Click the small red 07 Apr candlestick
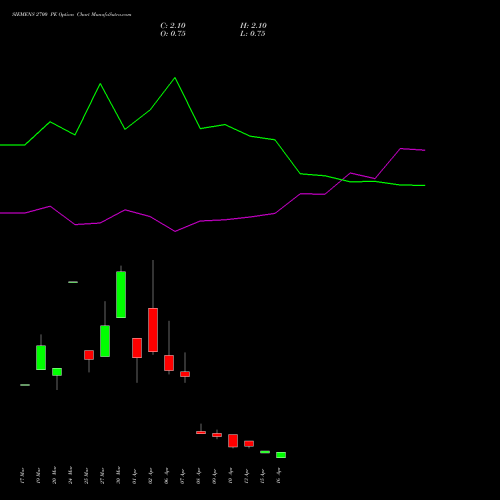The height and width of the screenshot is (500, 500). click(185, 374)
